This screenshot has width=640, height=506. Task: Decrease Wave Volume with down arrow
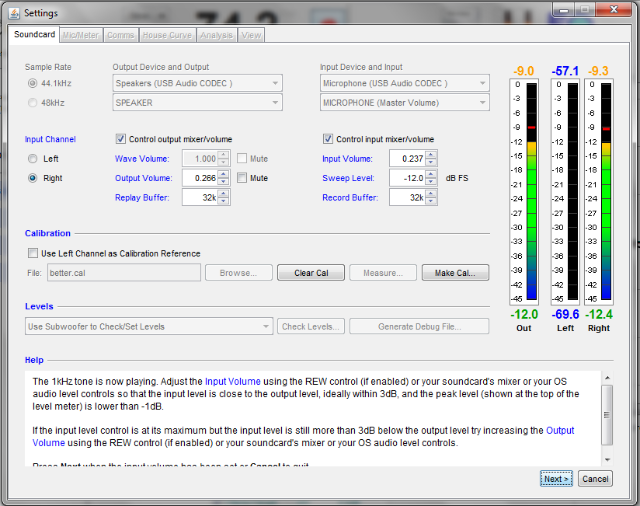pos(223,162)
